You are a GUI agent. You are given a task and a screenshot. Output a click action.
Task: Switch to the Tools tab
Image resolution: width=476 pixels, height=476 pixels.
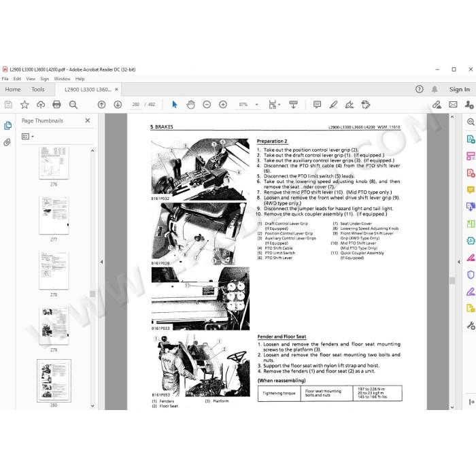pyautogui.click(x=38, y=89)
